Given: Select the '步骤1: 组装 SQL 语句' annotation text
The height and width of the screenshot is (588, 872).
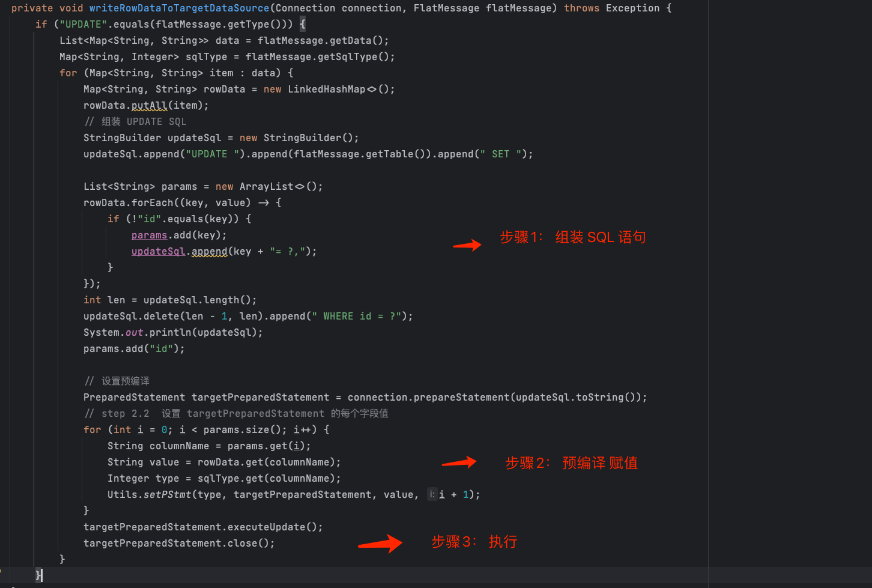Looking at the screenshot, I should click(x=572, y=237).
